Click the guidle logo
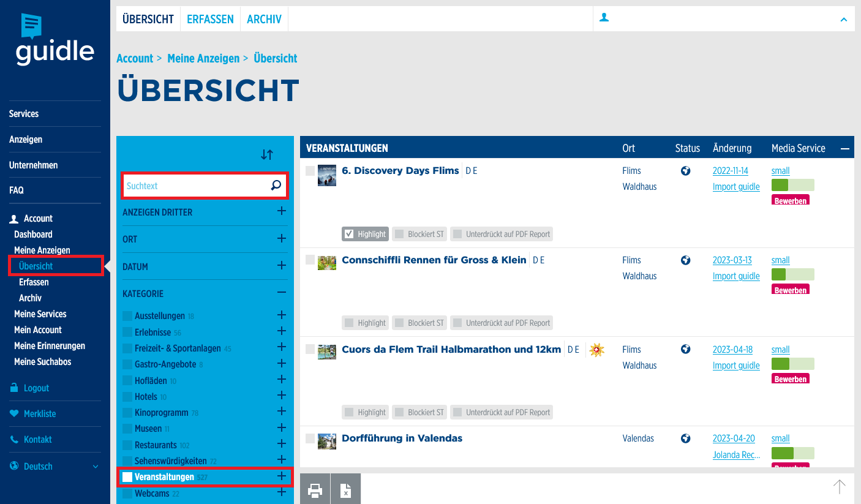Image resolution: width=861 pixels, height=504 pixels. click(x=55, y=40)
